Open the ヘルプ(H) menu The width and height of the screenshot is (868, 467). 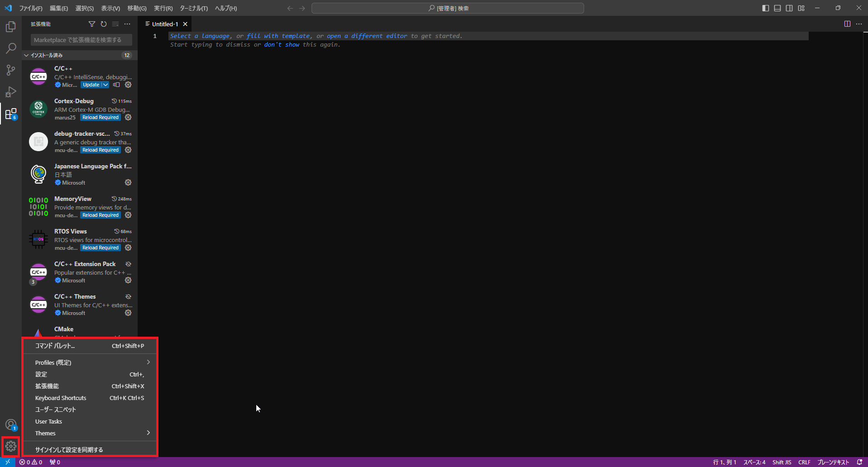tap(226, 8)
